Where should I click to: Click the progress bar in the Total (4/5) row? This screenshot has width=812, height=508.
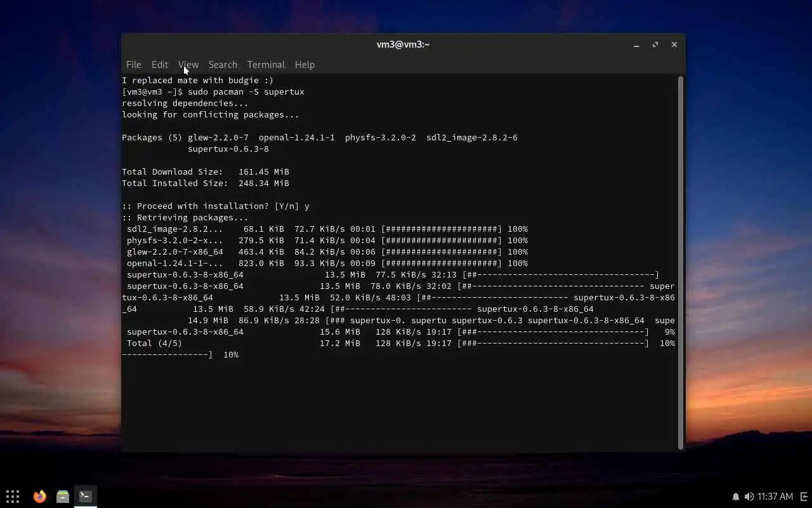(553, 344)
